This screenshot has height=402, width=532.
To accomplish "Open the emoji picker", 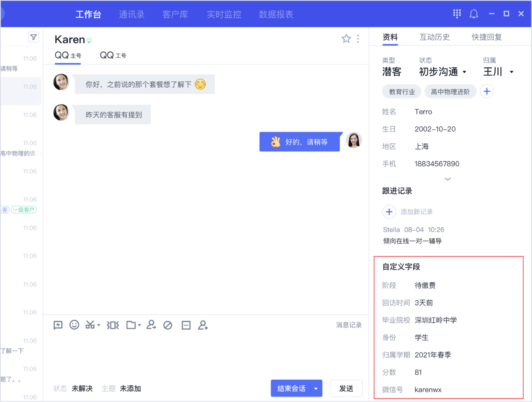I will (74, 325).
